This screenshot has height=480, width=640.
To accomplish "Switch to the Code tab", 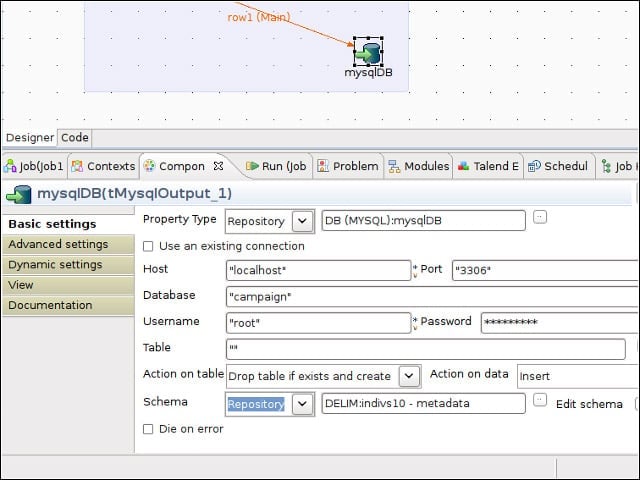I will tap(75, 138).
